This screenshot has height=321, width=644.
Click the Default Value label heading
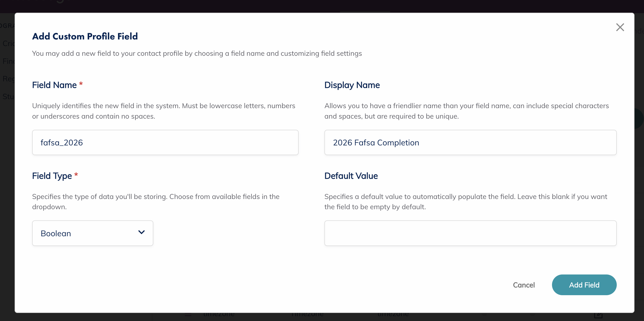tap(351, 176)
